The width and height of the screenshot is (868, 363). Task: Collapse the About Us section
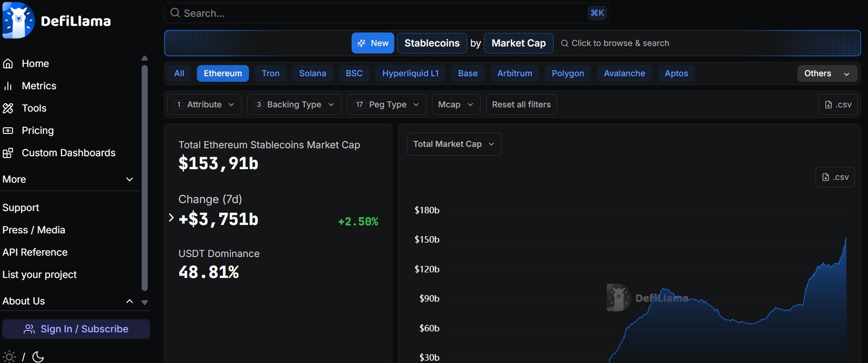click(x=130, y=301)
